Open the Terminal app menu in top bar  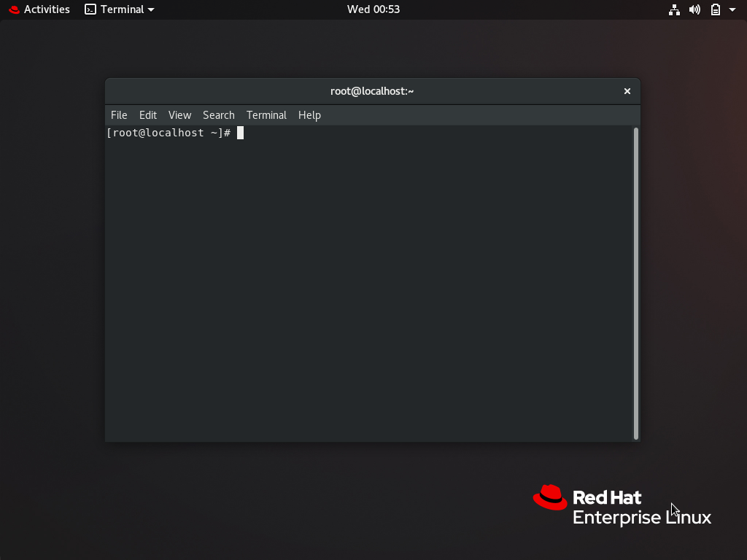pyautogui.click(x=120, y=9)
